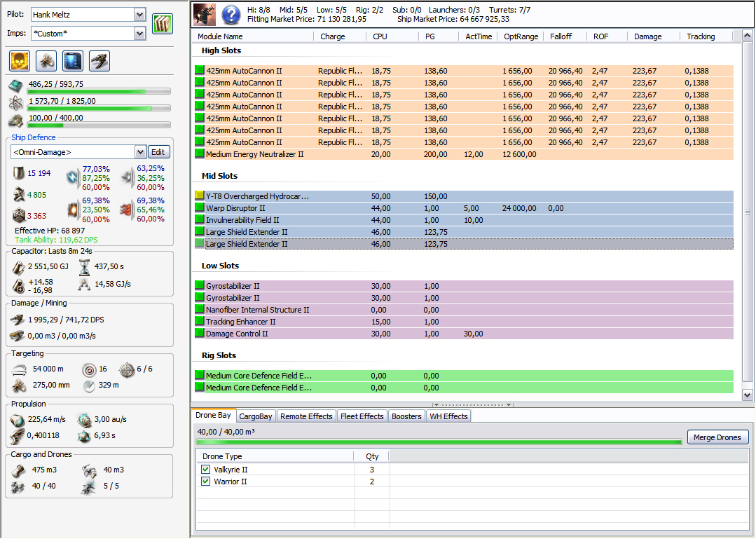Click the blue panel icon button
Screen dimensions: 756x539
tap(72, 61)
